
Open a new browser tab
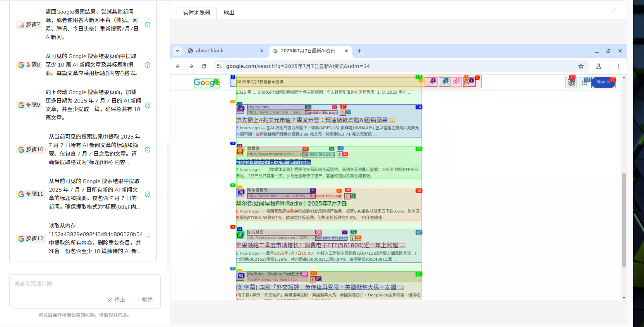pos(359,51)
